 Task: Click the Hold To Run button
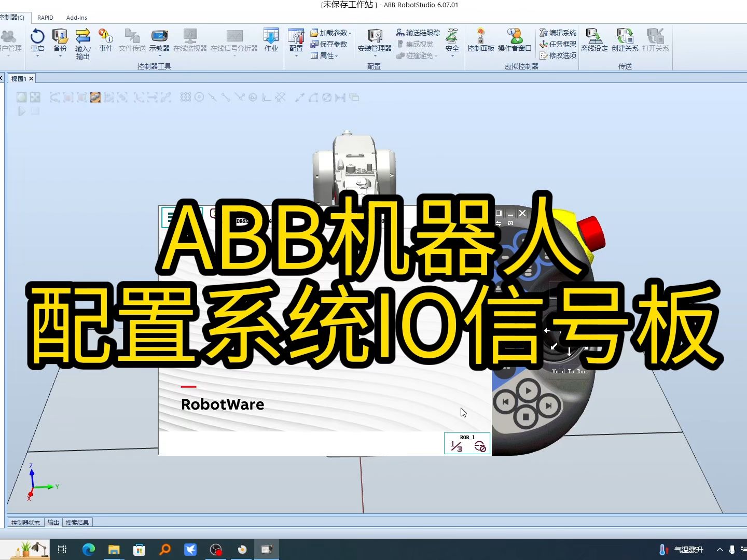tap(570, 371)
